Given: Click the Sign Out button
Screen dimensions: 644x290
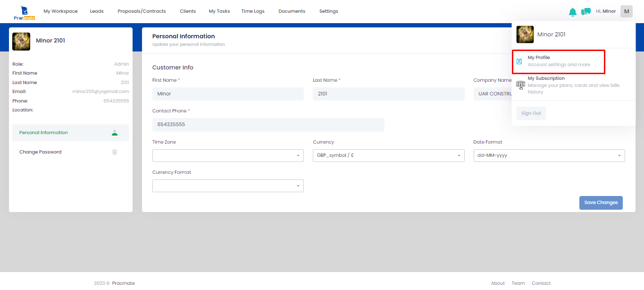Looking at the screenshot, I should pos(531,113).
